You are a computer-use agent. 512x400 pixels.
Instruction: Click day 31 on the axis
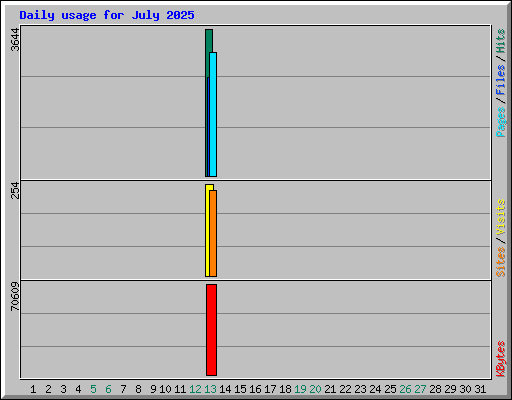point(480,389)
